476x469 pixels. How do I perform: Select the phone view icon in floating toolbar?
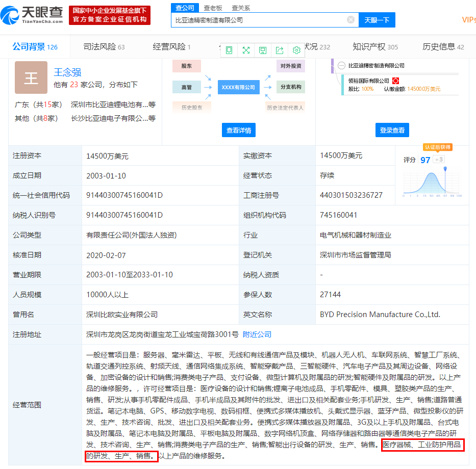pos(229,50)
